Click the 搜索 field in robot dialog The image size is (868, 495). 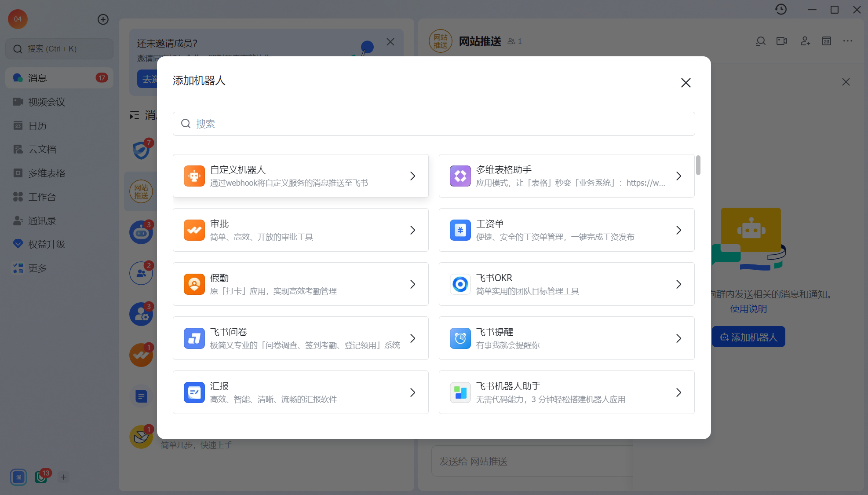(434, 124)
